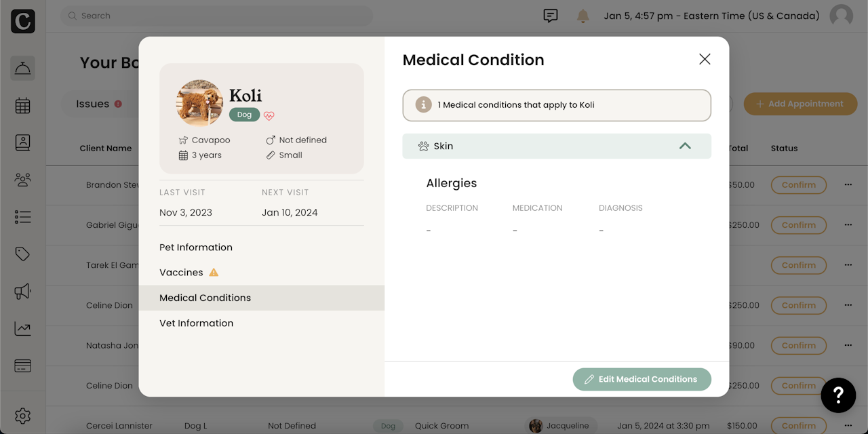Click Koli's profile photo
The width and height of the screenshot is (868, 434).
tap(199, 103)
